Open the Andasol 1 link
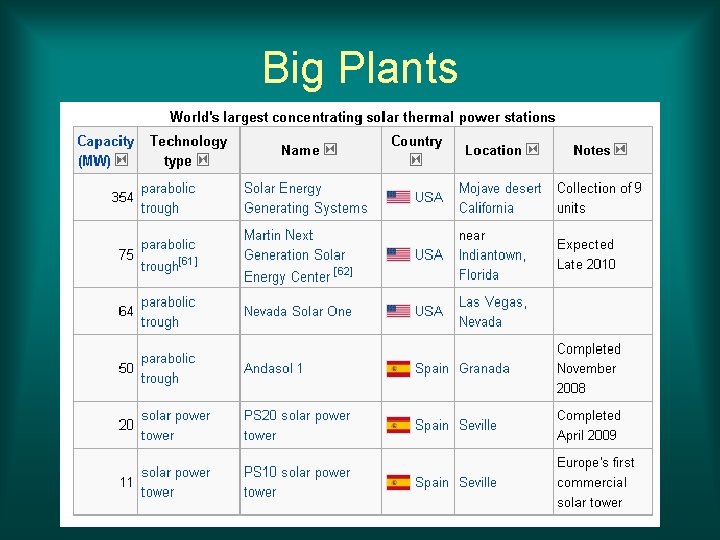 click(273, 368)
